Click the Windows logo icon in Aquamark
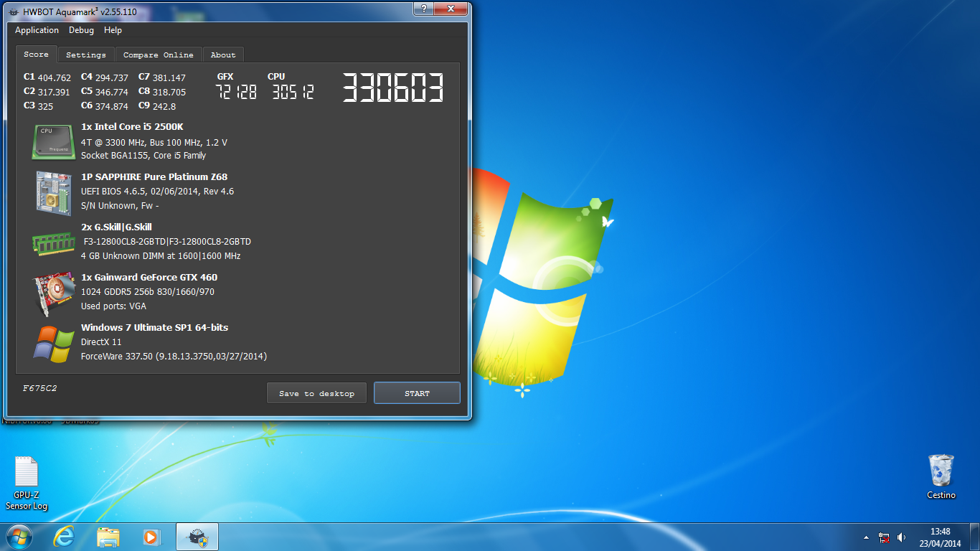 [54, 343]
